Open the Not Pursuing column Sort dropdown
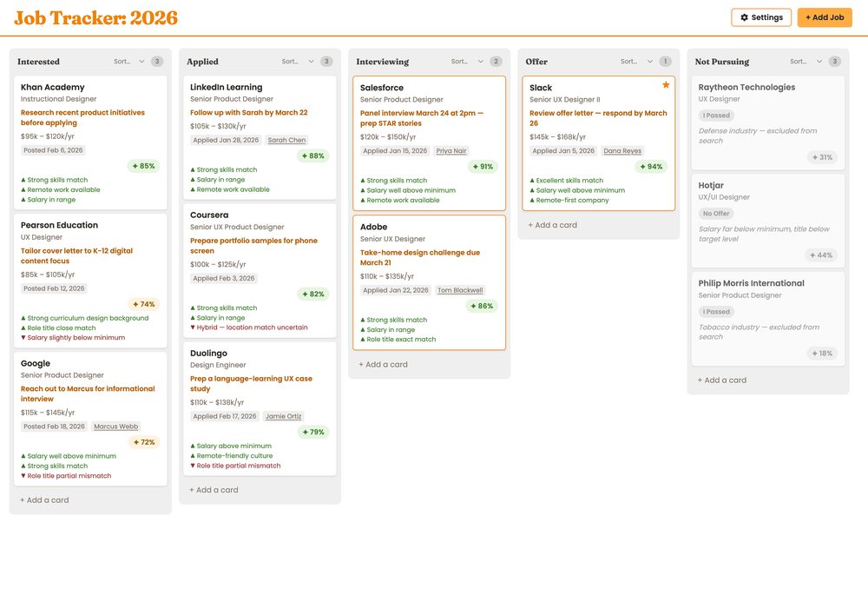This screenshot has height=589, width=868. [806, 62]
